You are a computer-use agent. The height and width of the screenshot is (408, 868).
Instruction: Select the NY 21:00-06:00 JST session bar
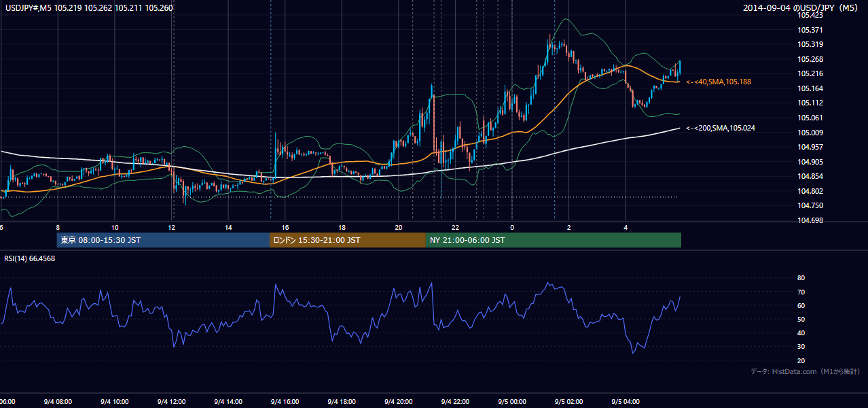(x=554, y=240)
